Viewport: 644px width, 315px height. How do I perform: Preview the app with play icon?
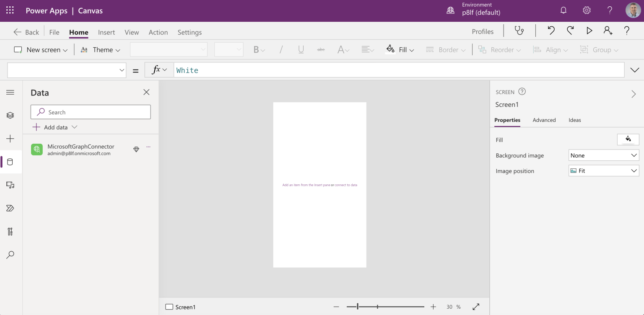(589, 31)
